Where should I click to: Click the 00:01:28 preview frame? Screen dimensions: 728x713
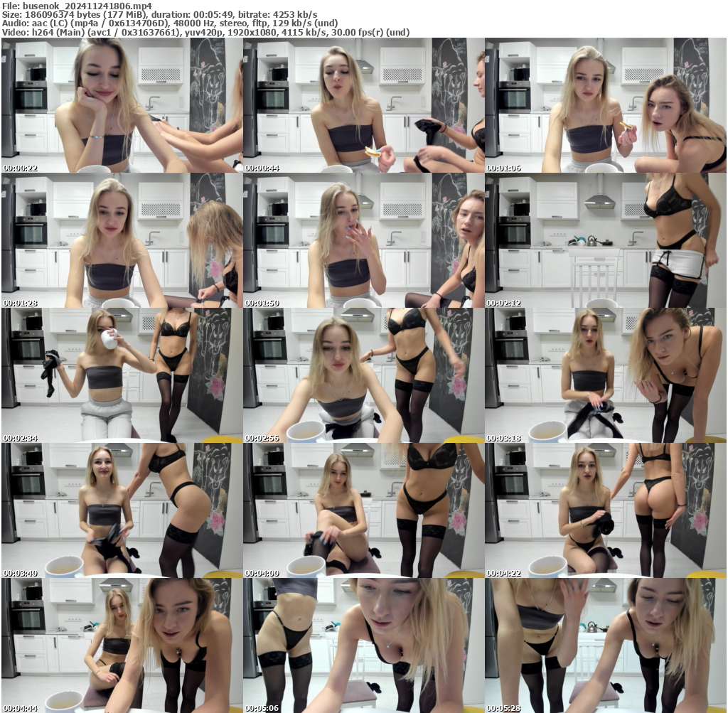[121, 240]
